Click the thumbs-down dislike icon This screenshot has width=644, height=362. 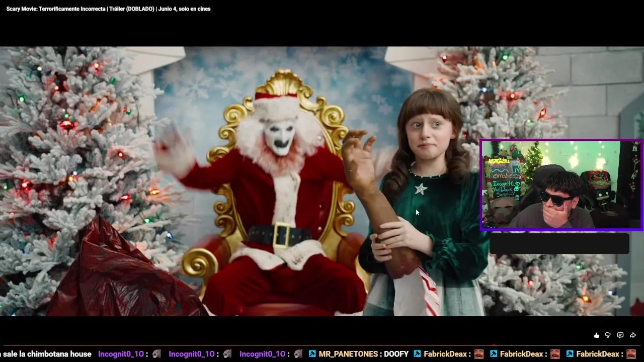(x=608, y=335)
